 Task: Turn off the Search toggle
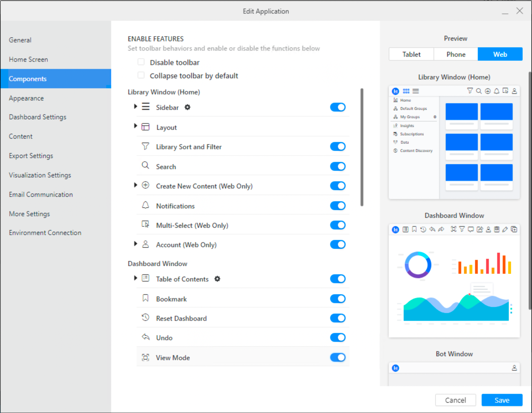(x=337, y=166)
